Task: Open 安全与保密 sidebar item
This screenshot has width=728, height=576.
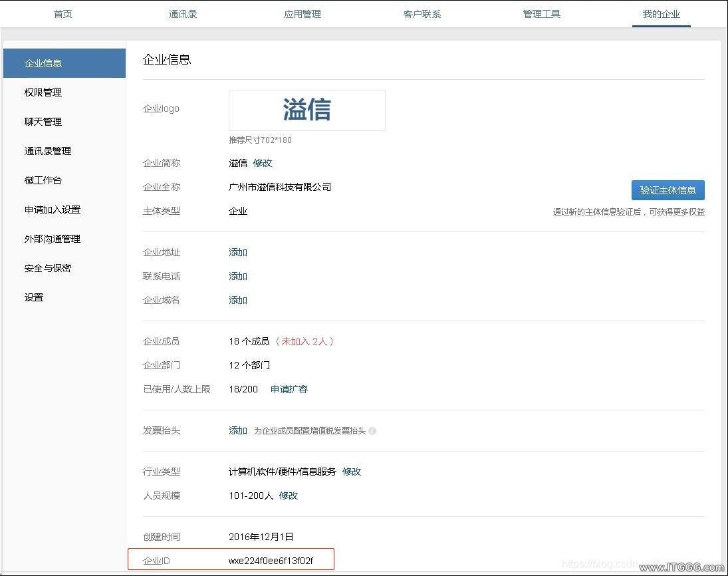Action: tap(48, 268)
